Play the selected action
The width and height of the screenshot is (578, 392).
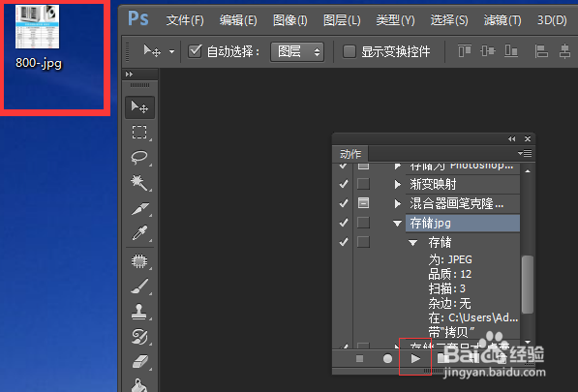tap(415, 358)
